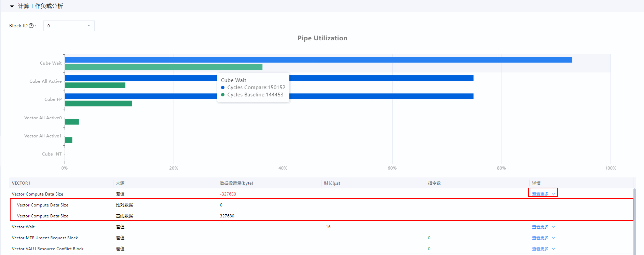Click the green Cube Wait baseline bar
This screenshot has width=644, height=255.
click(164, 67)
